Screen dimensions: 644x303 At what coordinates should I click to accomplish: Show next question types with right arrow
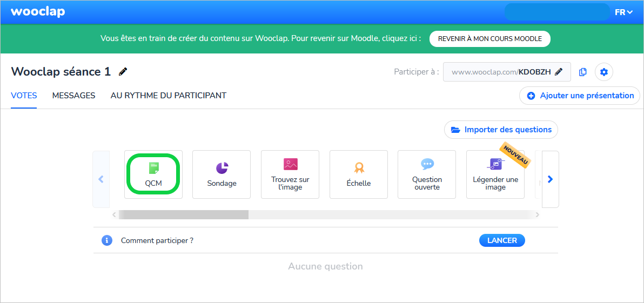551,179
